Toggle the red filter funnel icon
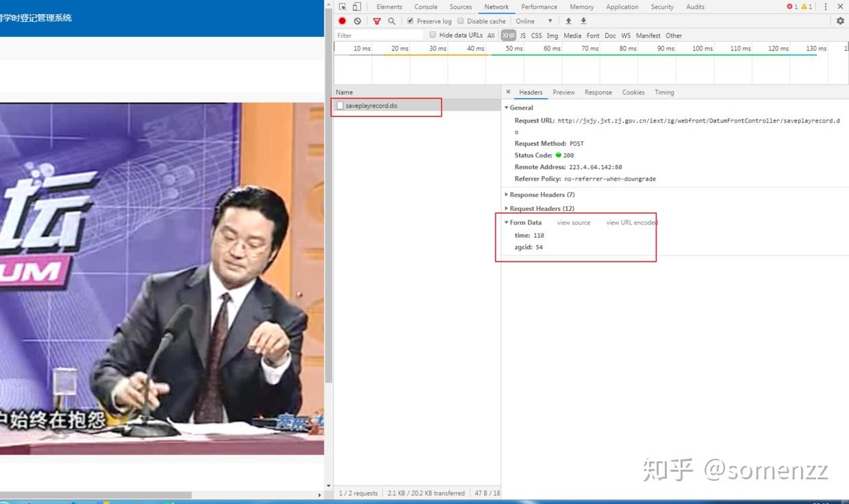The width and height of the screenshot is (849, 504). [x=377, y=21]
